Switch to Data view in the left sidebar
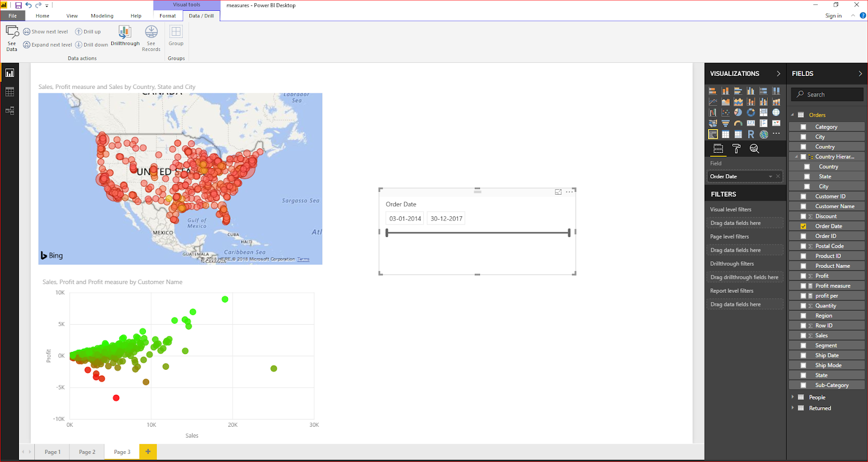 click(x=10, y=92)
